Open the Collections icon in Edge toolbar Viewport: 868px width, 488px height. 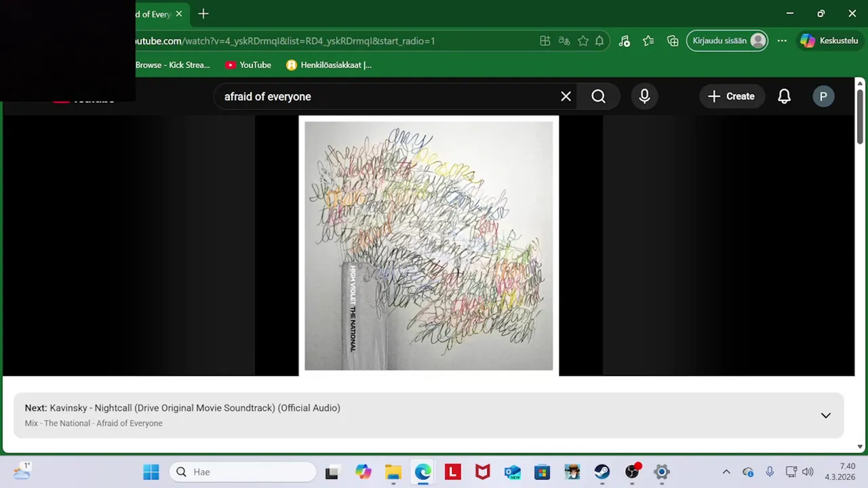click(x=673, y=41)
